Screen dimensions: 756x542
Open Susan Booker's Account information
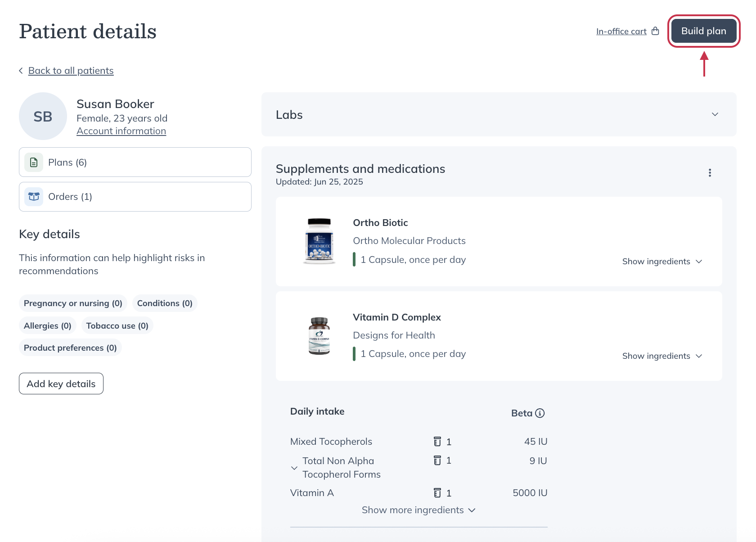(x=121, y=131)
